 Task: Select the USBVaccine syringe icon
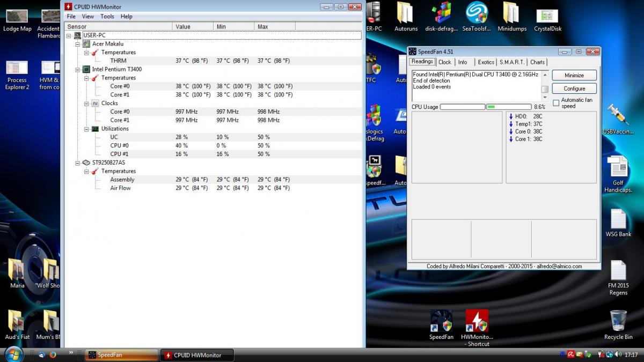coord(618,119)
